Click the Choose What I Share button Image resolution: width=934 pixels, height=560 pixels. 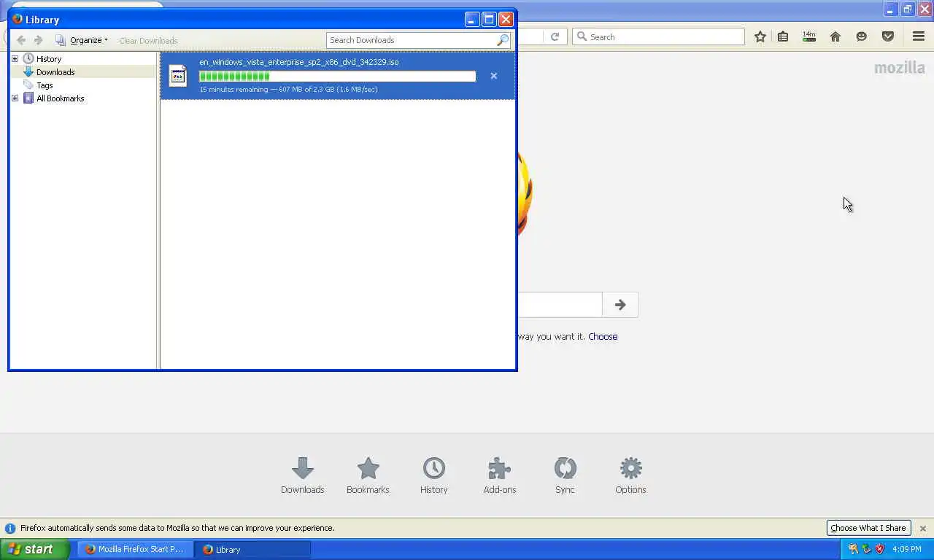(x=868, y=528)
